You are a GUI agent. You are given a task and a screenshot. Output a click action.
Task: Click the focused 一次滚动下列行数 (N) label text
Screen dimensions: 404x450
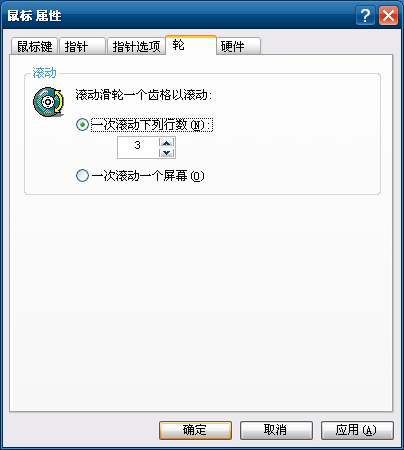coord(152,125)
